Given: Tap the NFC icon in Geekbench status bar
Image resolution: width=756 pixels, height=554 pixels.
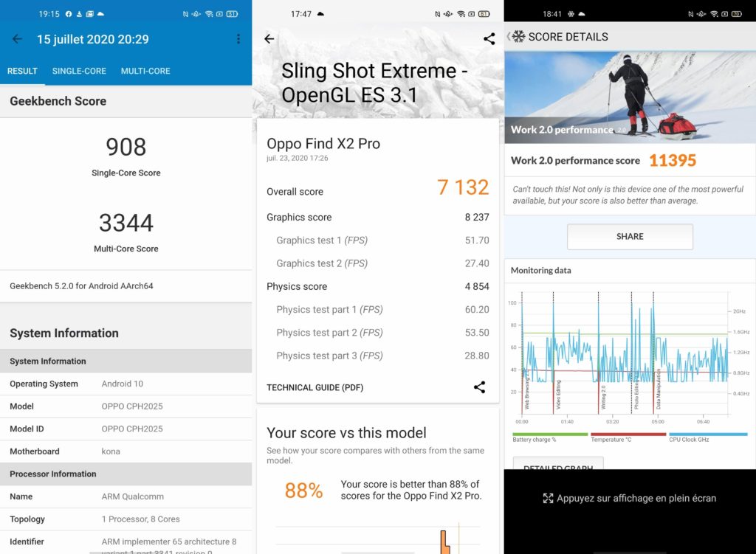Looking at the screenshot, I should click(x=185, y=14).
